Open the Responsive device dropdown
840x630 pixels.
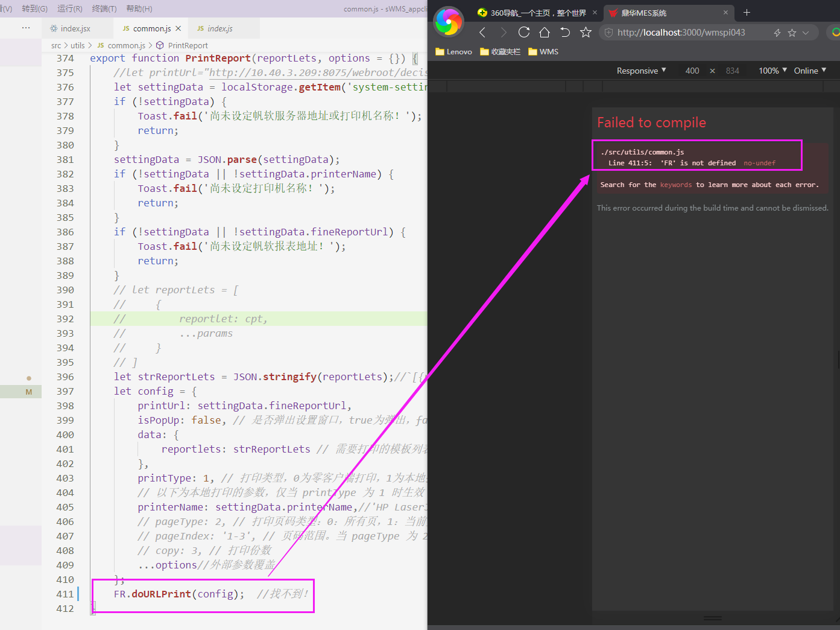(x=641, y=71)
